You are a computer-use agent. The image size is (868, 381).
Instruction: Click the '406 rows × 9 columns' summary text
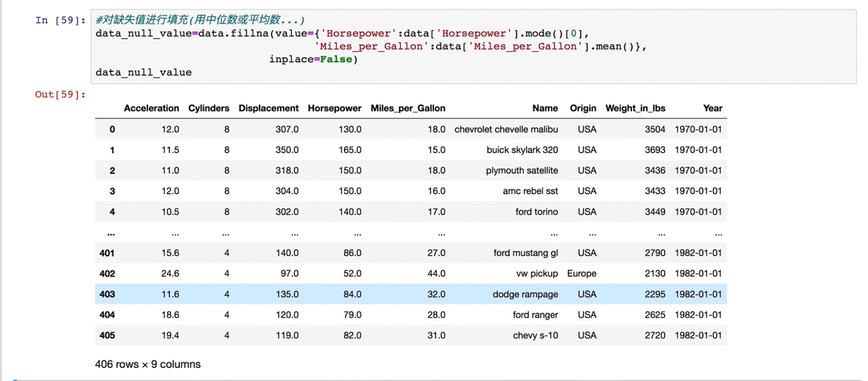click(x=148, y=364)
